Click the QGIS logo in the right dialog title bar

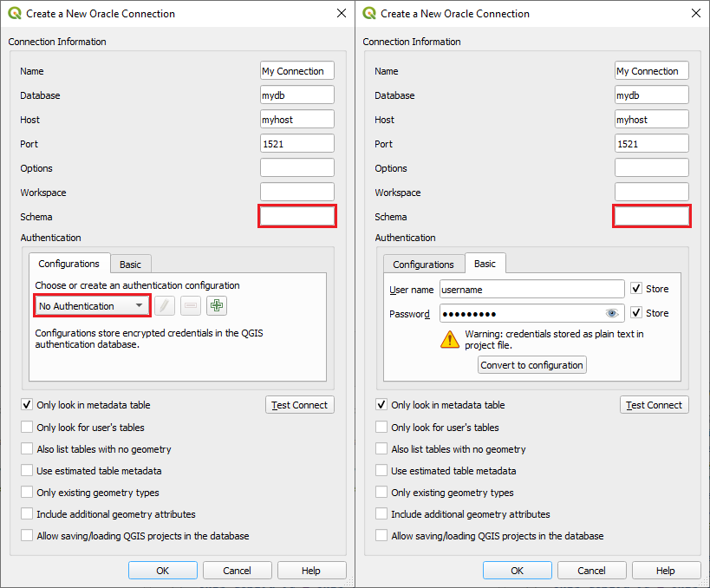point(369,13)
